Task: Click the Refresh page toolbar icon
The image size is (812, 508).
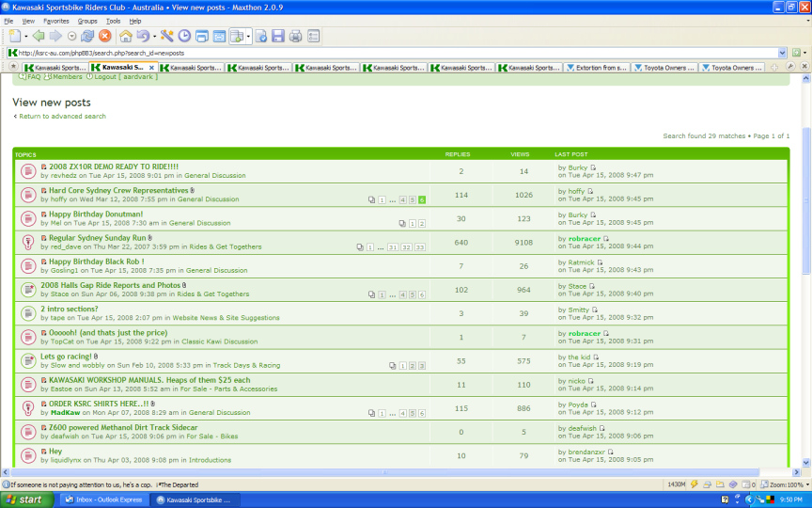Action: (x=87, y=36)
